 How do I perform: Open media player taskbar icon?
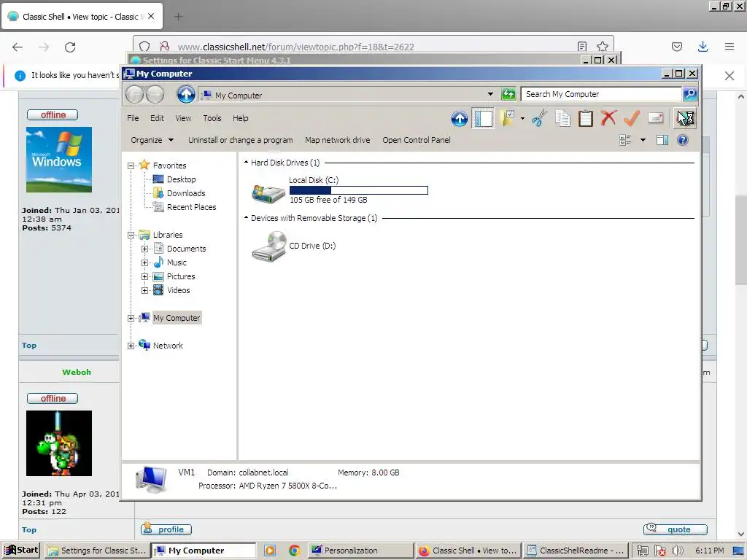point(270,551)
